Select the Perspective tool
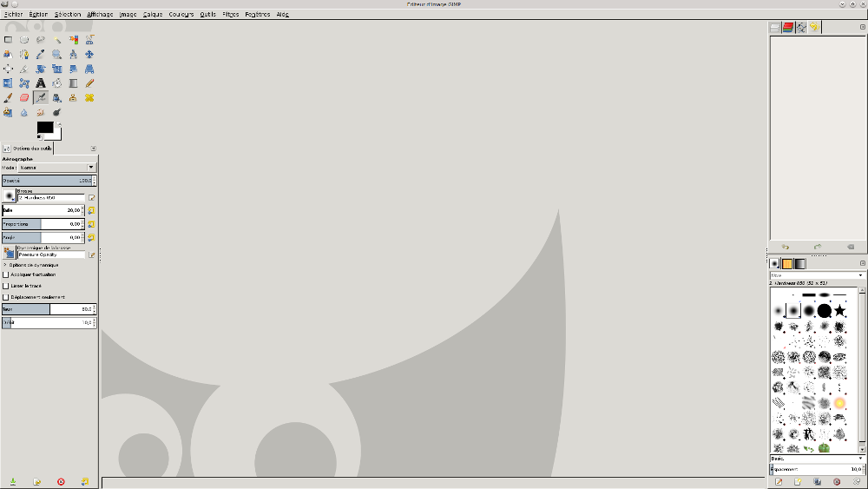Screen dimensions: 868x489 coord(89,69)
